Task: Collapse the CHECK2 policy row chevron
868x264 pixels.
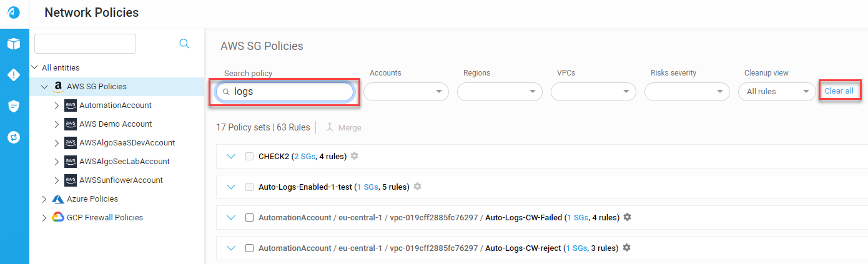Action: click(x=232, y=157)
